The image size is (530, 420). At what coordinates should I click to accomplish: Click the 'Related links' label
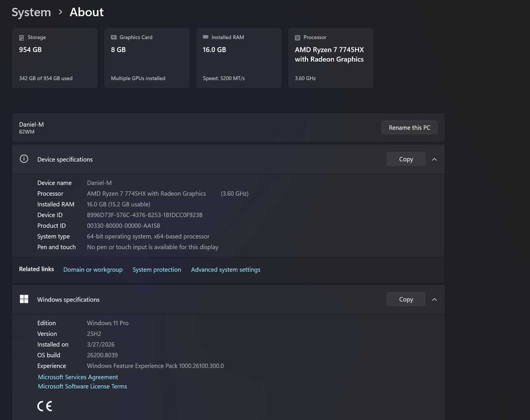(36, 269)
